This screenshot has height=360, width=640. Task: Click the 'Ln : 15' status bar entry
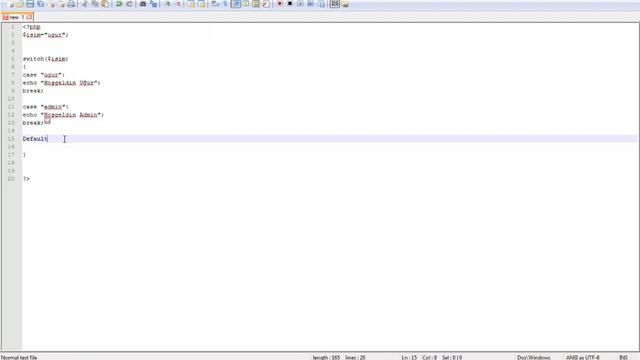[409, 357]
